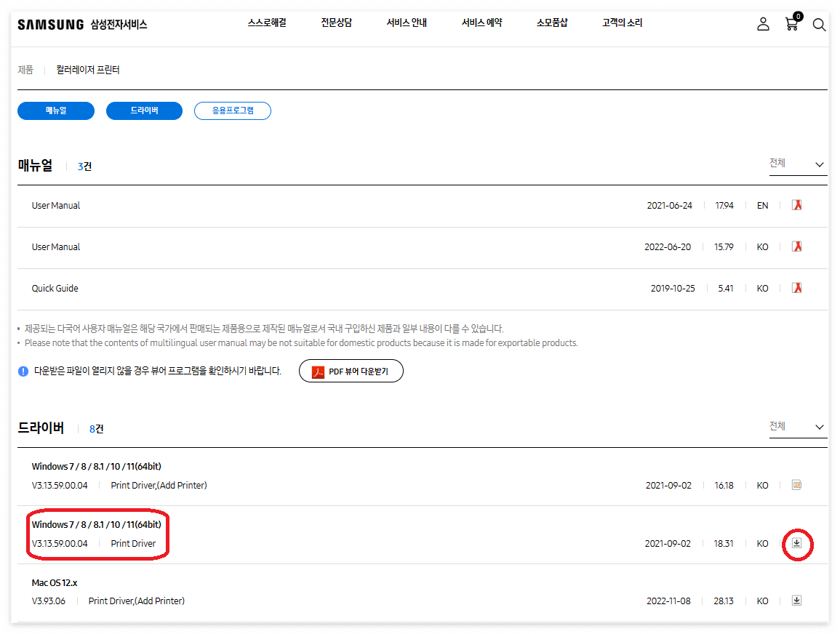Open the 전체 dropdown in 매뉴얼 section
Image resolution: width=840 pixels, height=634 pixels.
[798, 164]
